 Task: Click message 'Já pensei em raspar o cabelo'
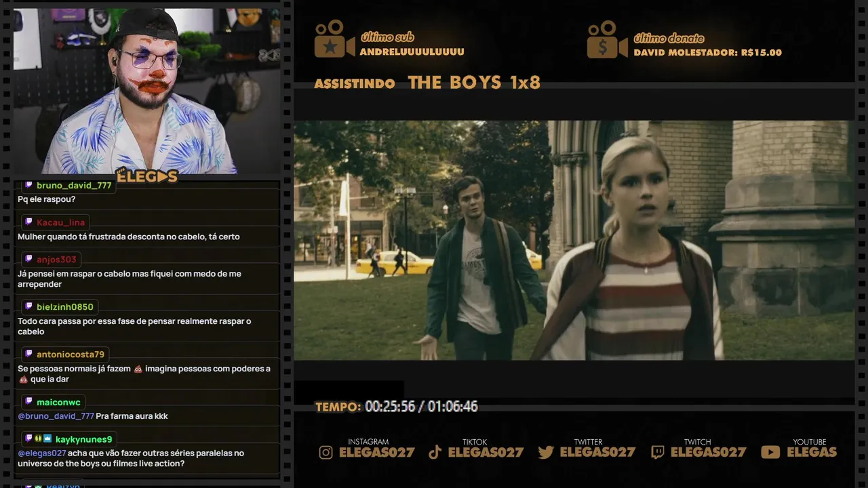[x=130, y=279]
